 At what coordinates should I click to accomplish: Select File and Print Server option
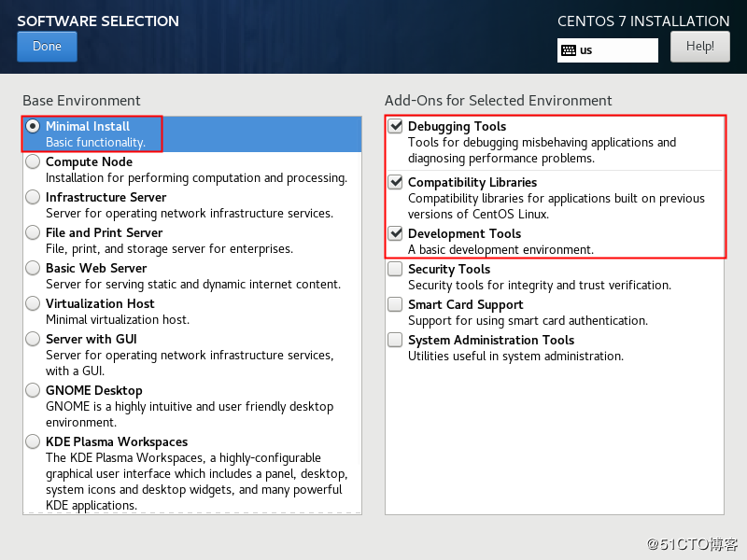pyautogui.click(x=33, y=232)
